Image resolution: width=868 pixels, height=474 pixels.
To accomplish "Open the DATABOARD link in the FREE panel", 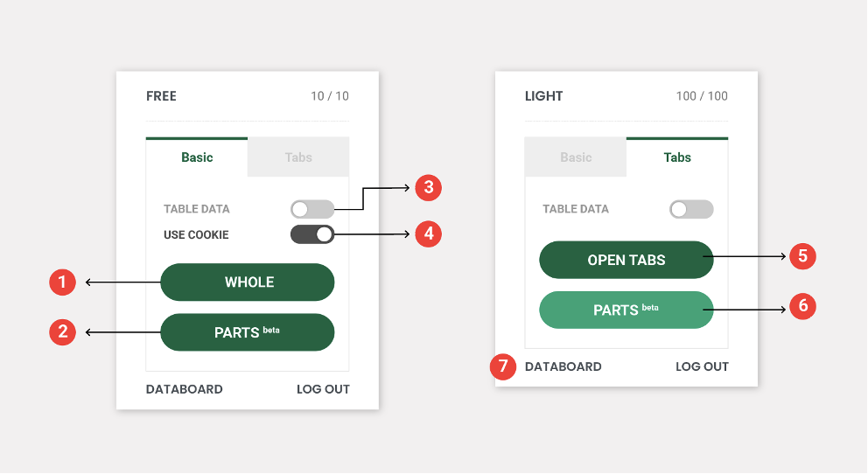I will coord(185,389).
